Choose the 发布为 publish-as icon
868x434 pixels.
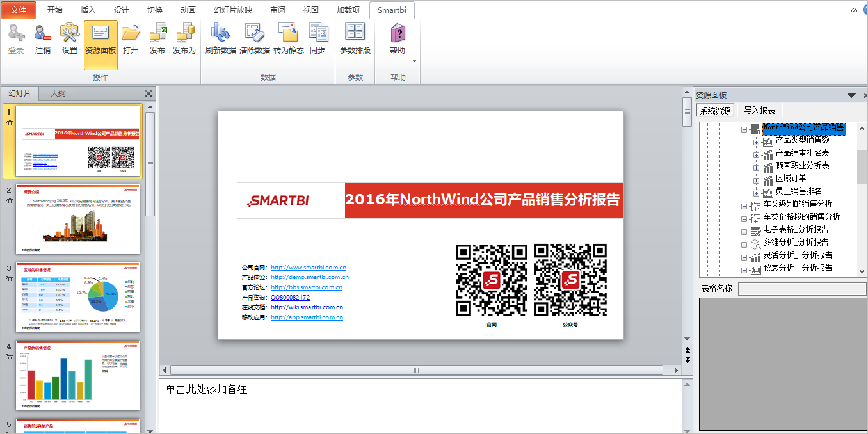pyautogui.click(x=184, y=32)
